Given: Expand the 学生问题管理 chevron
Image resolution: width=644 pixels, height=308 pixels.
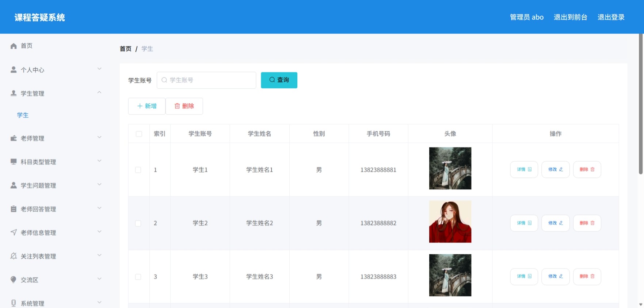Looking at the screenshot, I should (99, 184).
